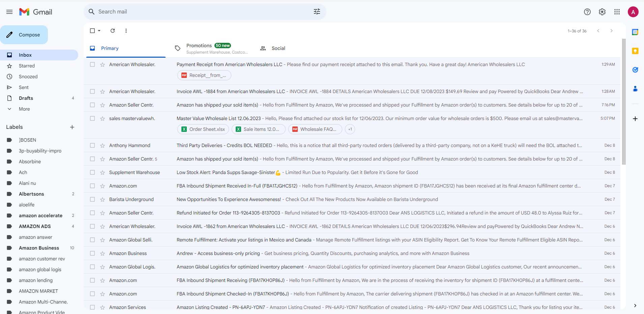The image size is (644, 314).
Task: Open the Google apps grid
Action: [617, 12]
